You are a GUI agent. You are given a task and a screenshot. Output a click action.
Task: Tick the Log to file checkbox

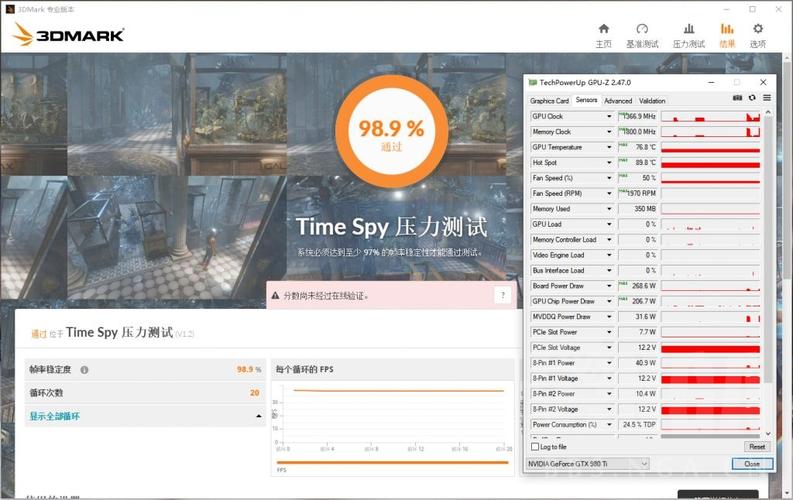point(535,447)
